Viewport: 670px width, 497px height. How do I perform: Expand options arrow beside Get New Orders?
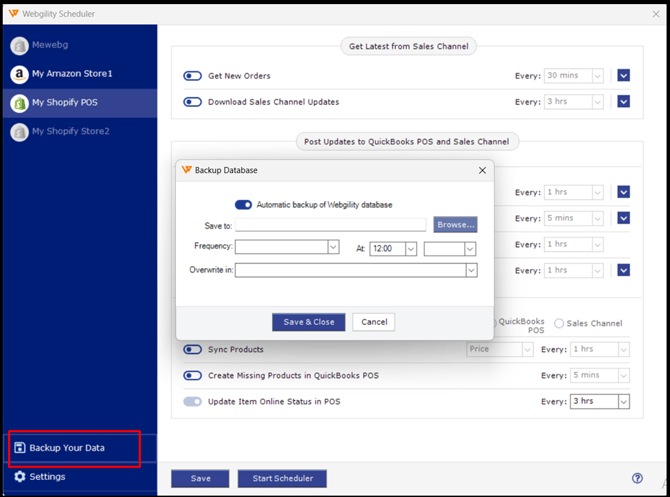click(x=623, y=76)
